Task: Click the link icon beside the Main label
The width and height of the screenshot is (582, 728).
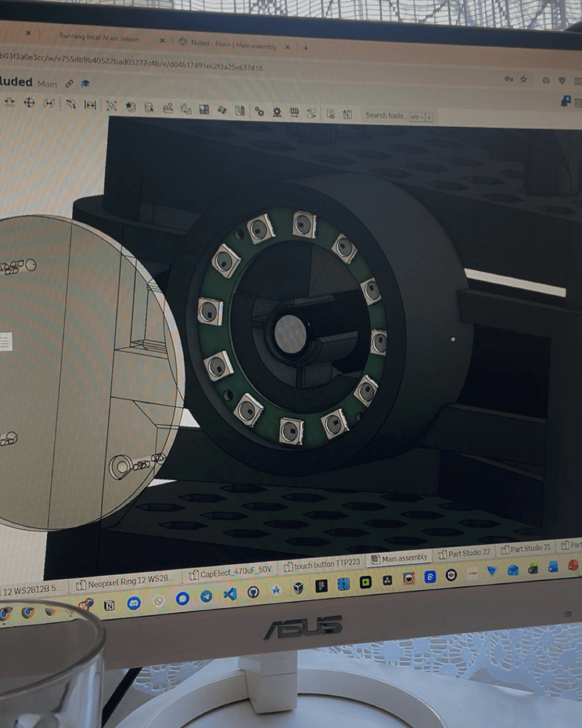Action: coord(69,84)
